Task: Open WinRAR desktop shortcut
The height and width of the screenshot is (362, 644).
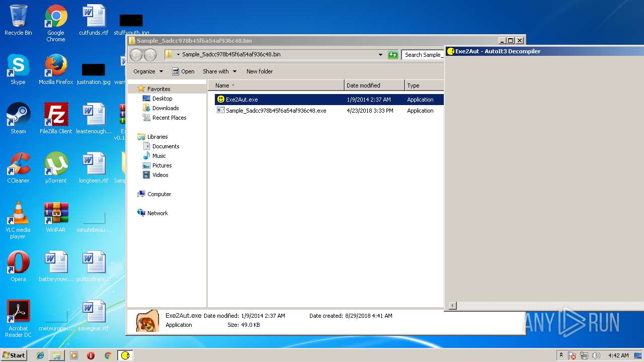Action: pos(56,217)
